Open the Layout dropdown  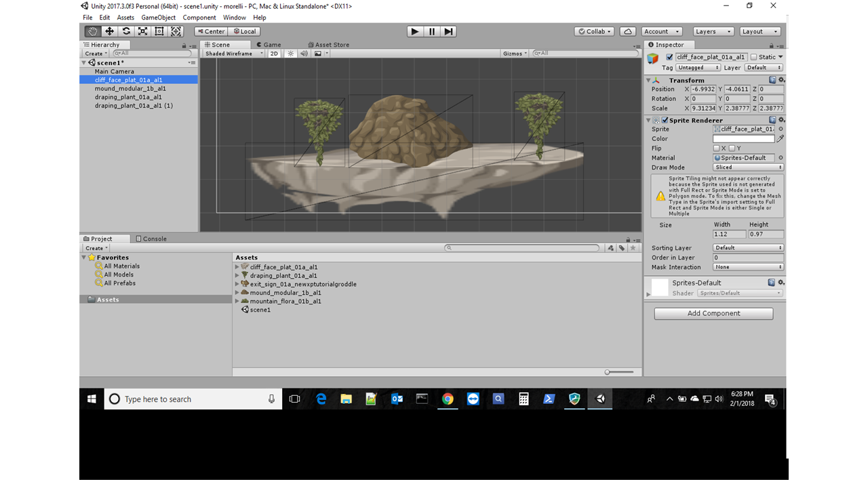click(x=759, y=31)
